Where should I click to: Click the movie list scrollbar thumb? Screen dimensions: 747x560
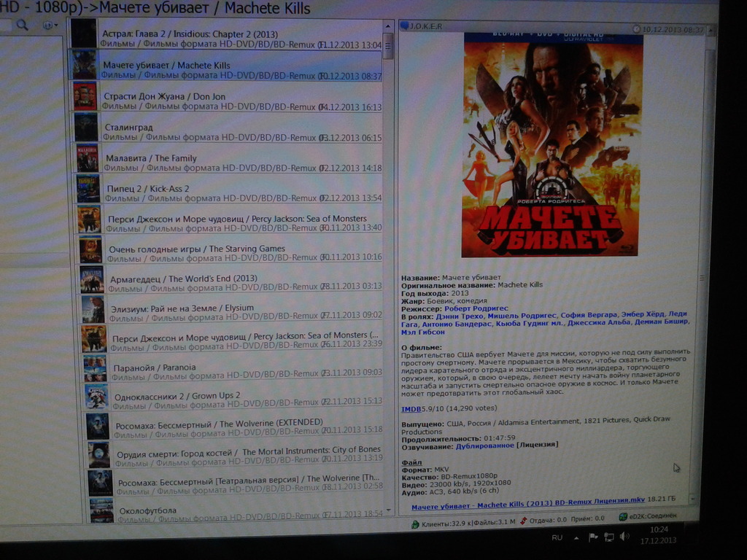pos(388,46)
